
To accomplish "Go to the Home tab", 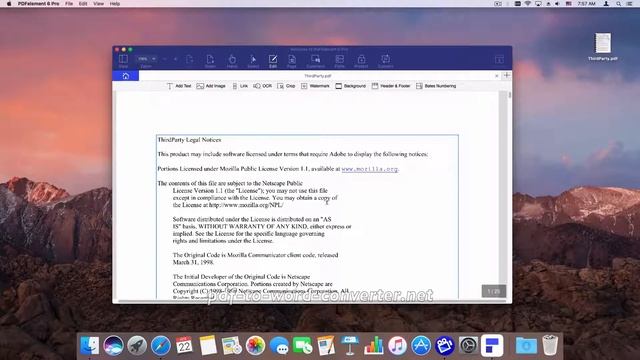I will click(126, 76).
